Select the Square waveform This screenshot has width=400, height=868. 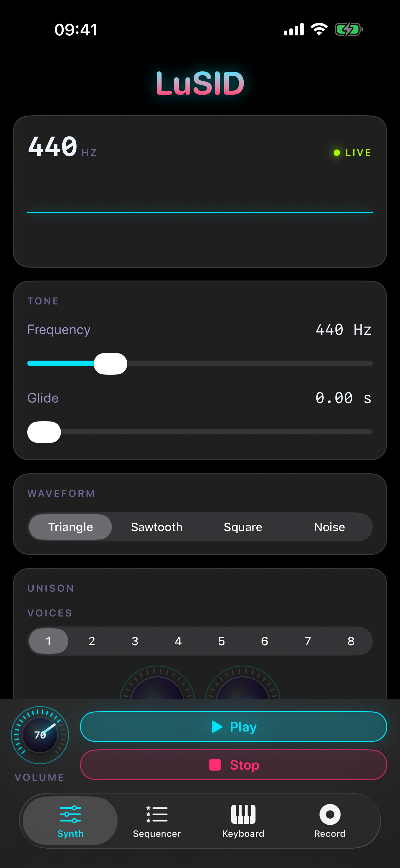click(243, 527)
